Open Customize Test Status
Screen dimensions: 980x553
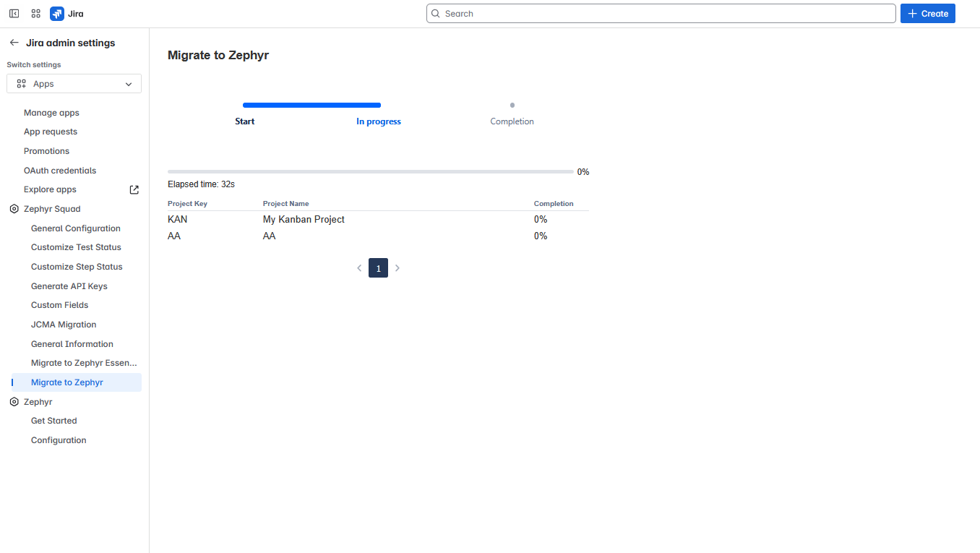(77, 247)
